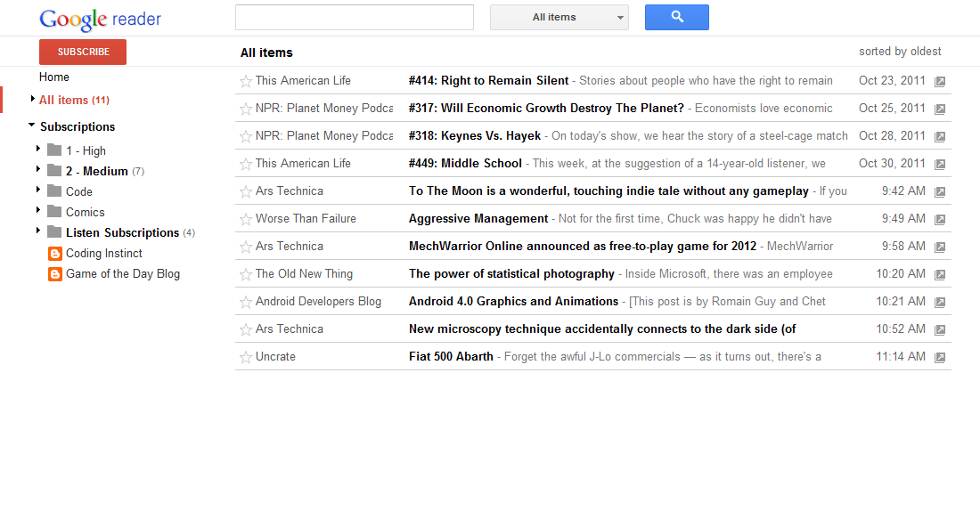Click the SUBSCRIBE button
This screenshot has height=519, width=980.
[83, 52]
